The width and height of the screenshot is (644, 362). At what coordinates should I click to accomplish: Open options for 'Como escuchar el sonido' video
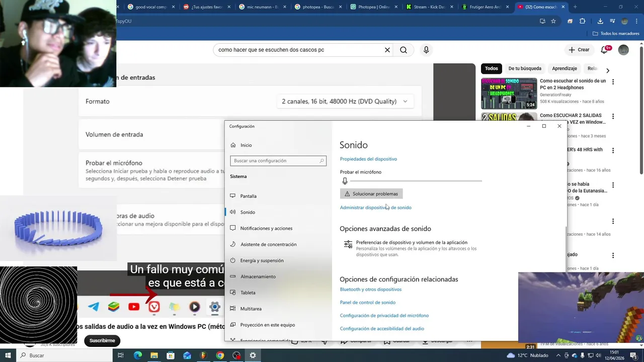(x=613, y=81)
